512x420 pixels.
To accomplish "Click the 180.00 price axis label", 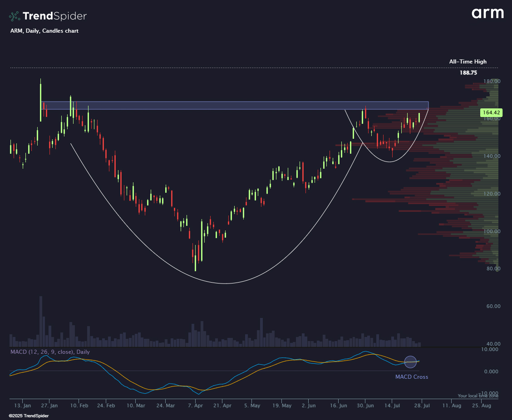I will tap(492, 81).
